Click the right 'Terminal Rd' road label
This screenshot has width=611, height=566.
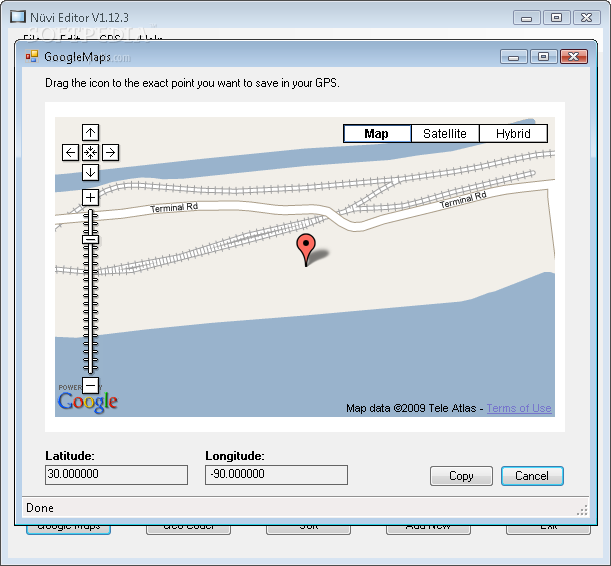(463, 199)
